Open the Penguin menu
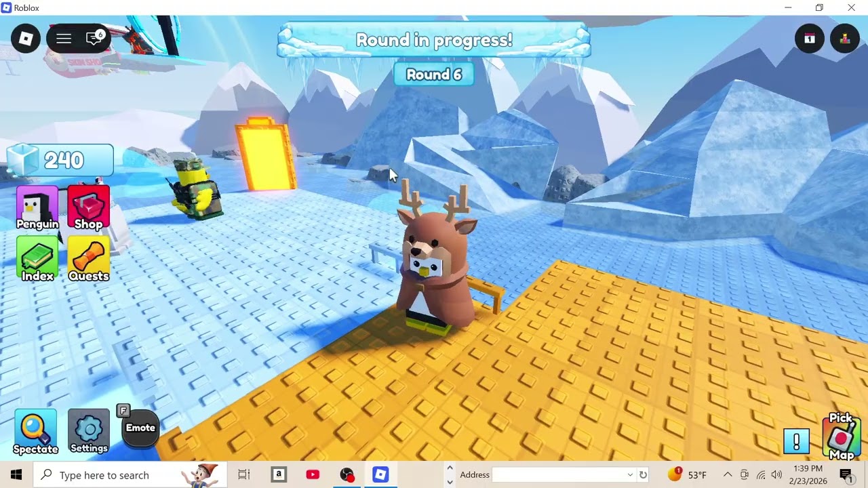This screenshot has width=868, height=488. coord(37,208)
